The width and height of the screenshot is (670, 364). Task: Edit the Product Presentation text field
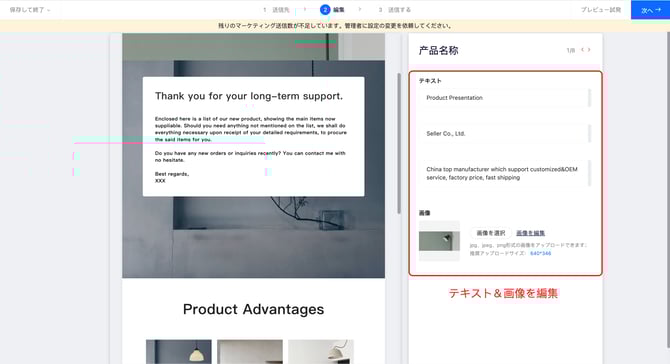pos(505,98)
